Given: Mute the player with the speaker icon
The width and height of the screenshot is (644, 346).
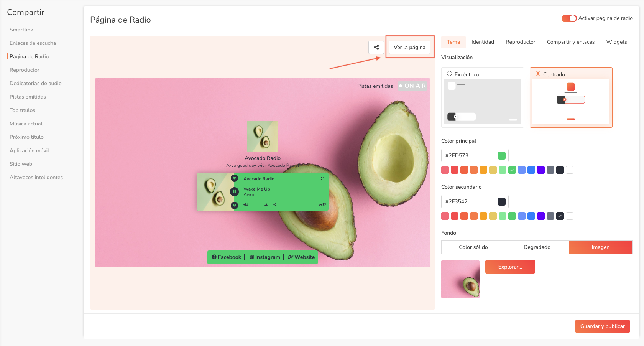Looking at the screenshot, I should [x=245, y=205].
